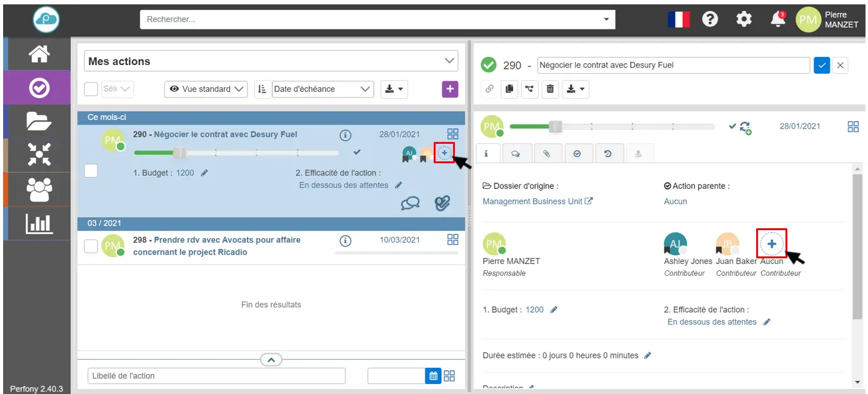Click the blue checkmark to confirm title
The width and height of the screenshot is (868, 394).
822,65
